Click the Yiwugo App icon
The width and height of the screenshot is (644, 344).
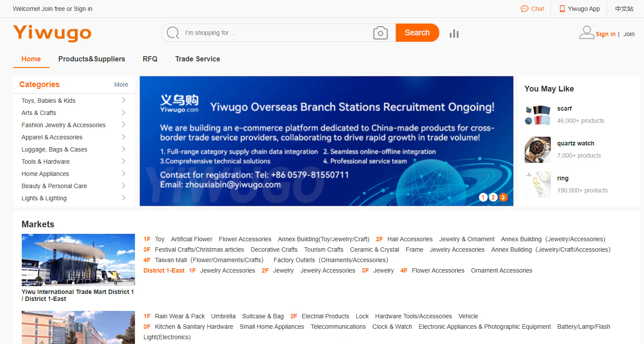[x=562, y=9]
